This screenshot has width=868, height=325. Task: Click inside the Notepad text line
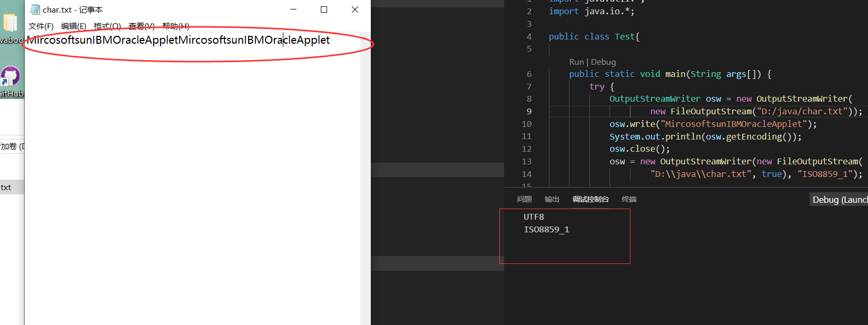(x=179, y=40)
